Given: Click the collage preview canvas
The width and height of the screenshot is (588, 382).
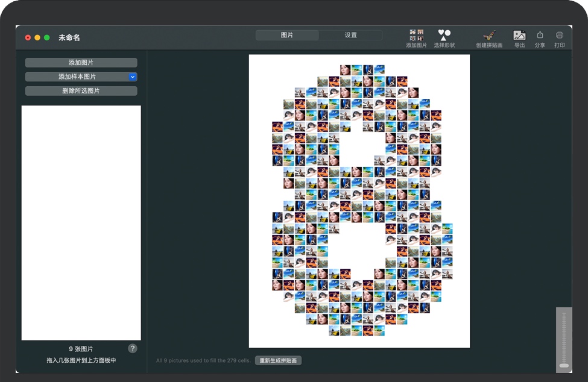Looking at the screenshot, I should (x=359, y=201).
